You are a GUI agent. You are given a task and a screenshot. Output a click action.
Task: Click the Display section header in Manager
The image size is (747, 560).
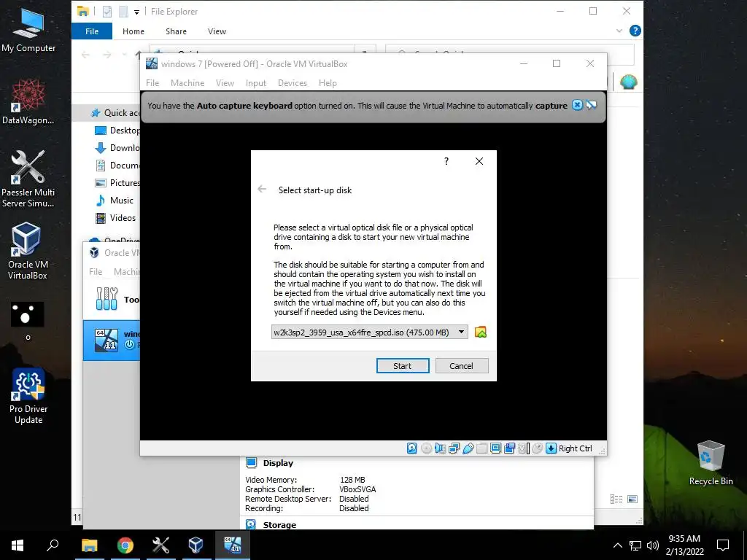tap(278, 463)
